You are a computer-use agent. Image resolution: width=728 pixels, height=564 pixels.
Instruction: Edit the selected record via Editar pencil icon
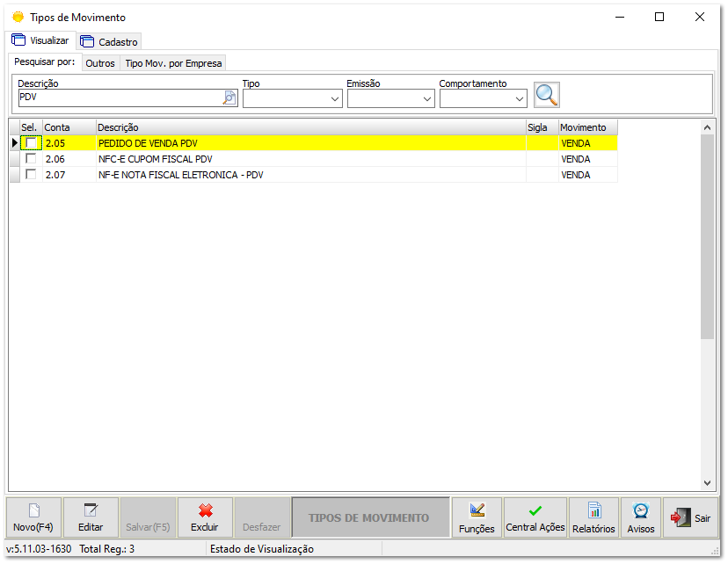(x=91, y=517)
